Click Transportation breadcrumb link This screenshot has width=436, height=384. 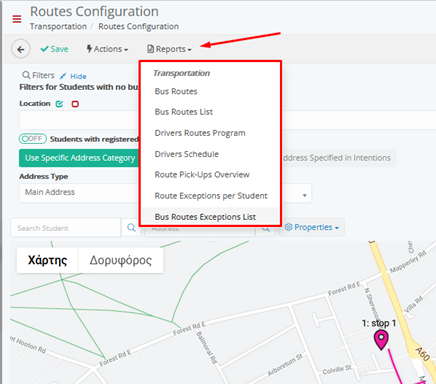point(58,26)
